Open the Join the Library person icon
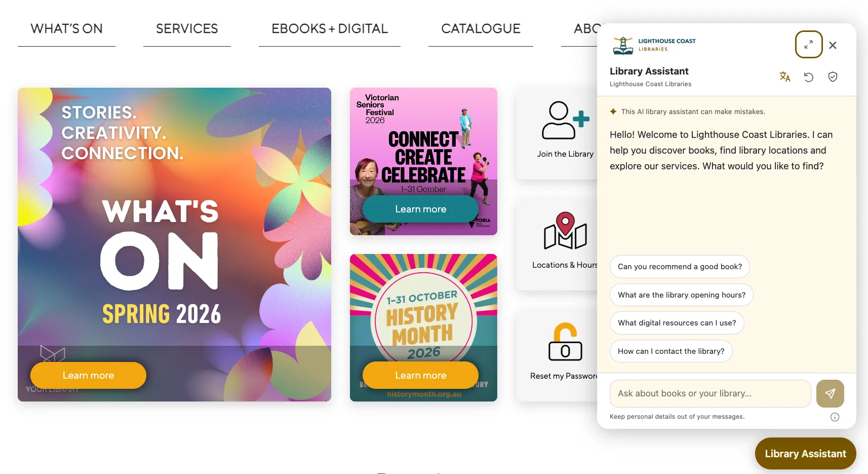The image size is (868, 474). coord(565,120)
